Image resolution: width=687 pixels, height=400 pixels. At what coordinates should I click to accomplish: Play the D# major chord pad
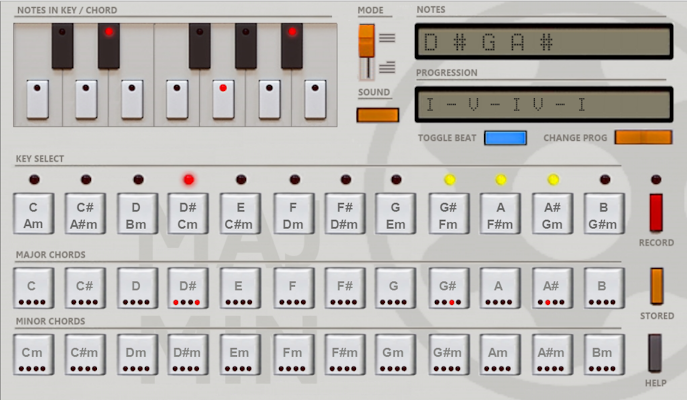pos(188,288)
